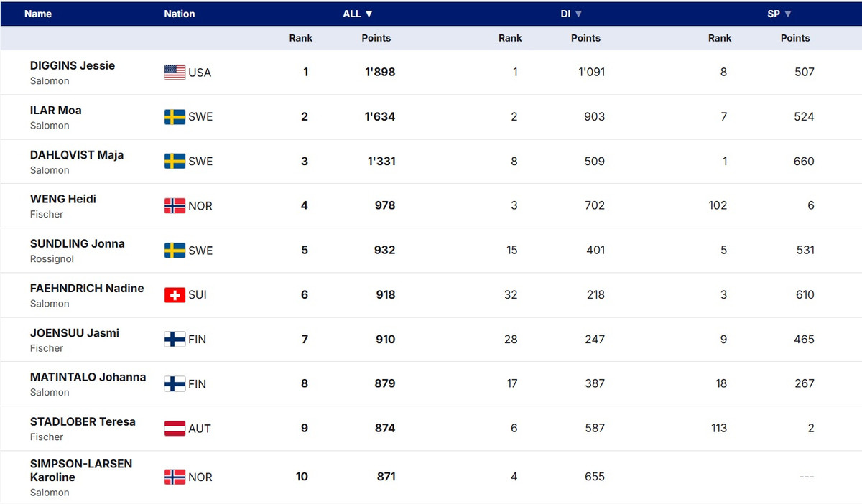Click the Norwegian flag beside Simpson-Larsen
Screen dimensions: 862x504
point(175,477)
